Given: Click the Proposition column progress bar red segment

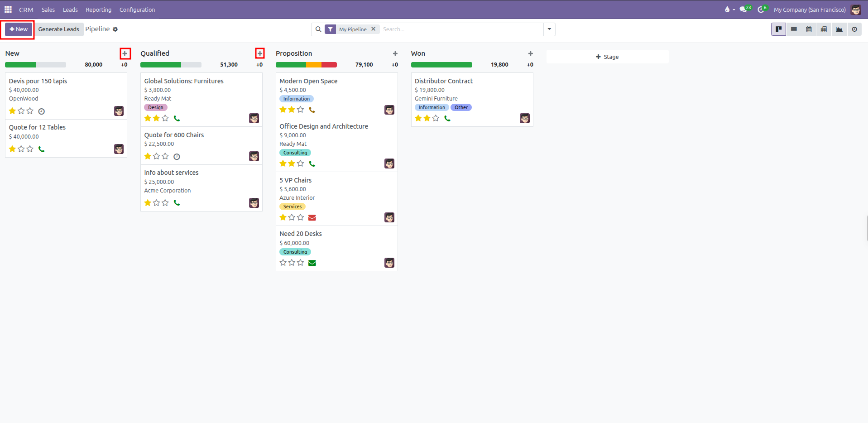Looking at the screenshot, I should (x=329, y=65).
